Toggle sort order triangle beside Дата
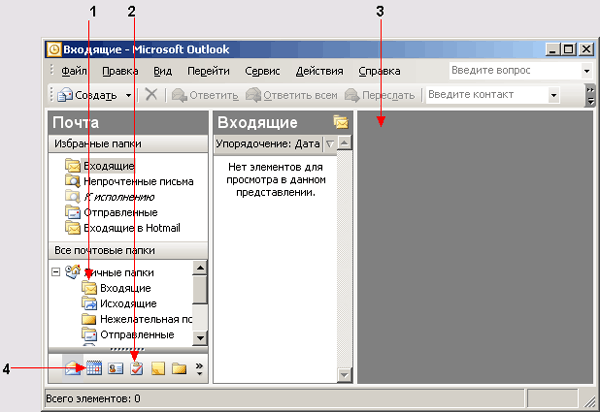This screenshot has height=412, width=600. [329, 144]
